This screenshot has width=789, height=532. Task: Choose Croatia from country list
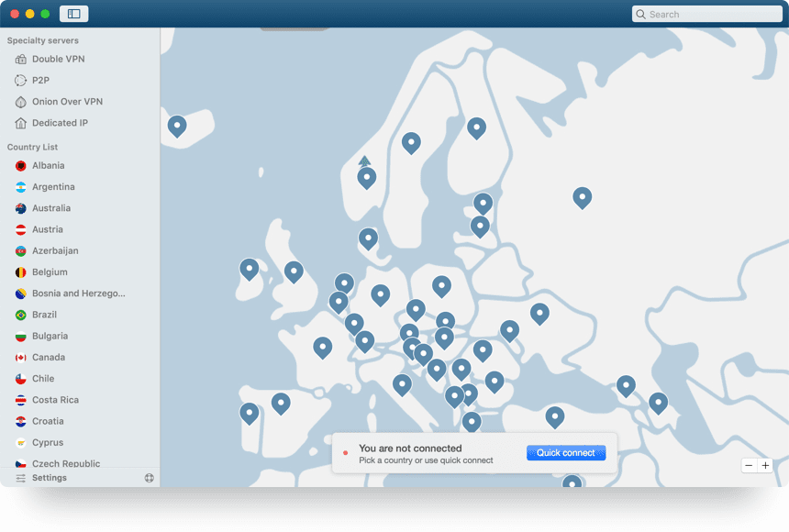pyautogui.click(x=81, y=421)
